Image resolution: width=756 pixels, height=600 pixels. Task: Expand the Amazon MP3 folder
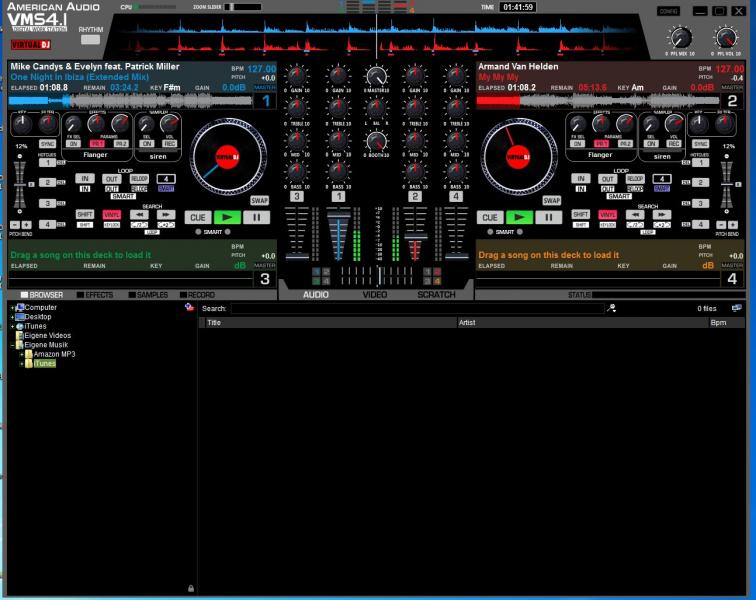22,354
